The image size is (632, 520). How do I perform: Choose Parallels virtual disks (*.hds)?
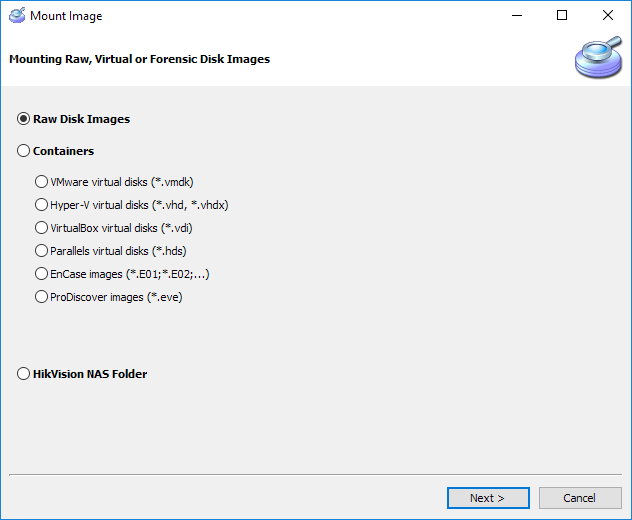tap(110, 251)
